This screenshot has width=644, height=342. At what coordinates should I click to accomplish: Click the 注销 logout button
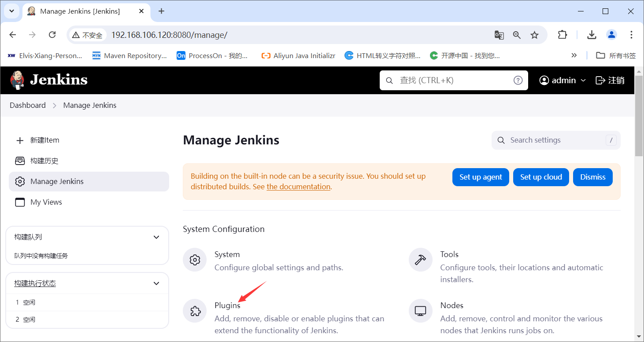[x=610, y=80]
